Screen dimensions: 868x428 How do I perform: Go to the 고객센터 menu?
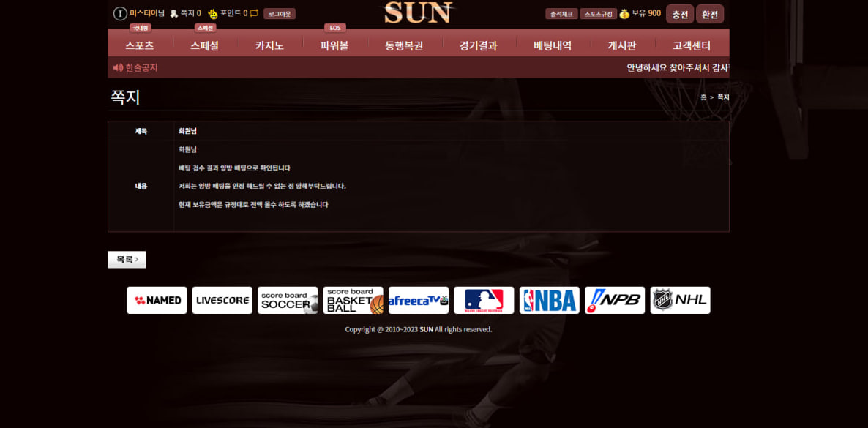tap(692, 45)
